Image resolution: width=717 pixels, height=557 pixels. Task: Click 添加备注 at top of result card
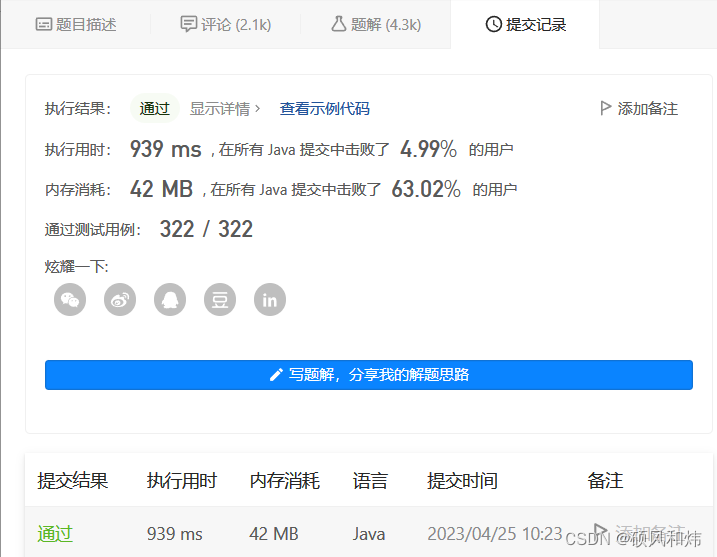(639, 109)
